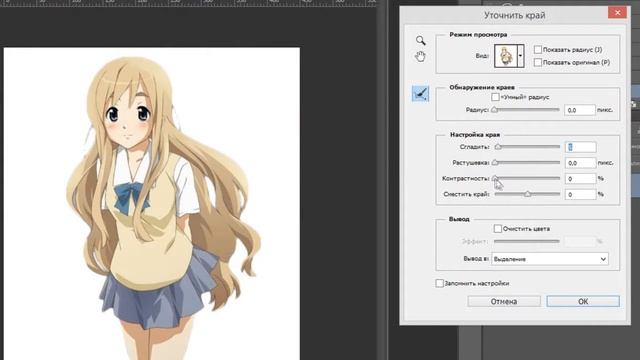Select the Zoom tool in the dialog
Viewport: 640px width, 360px height.
420,40
